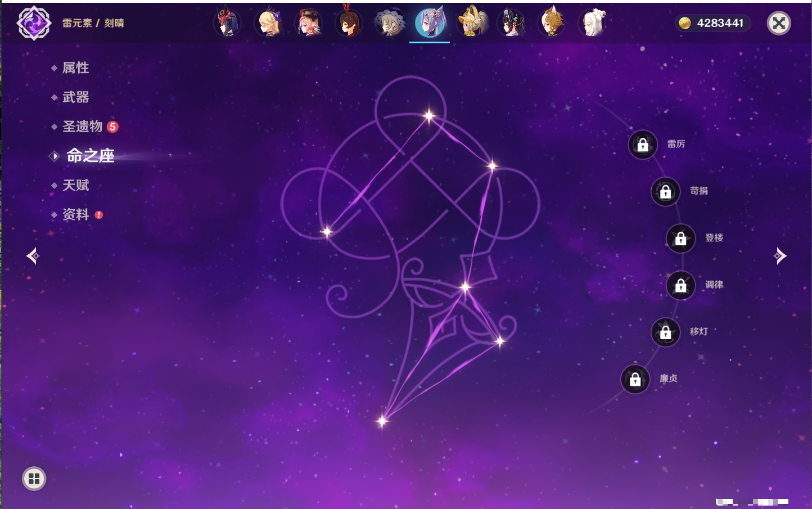Open the locked 苛捐 constellation node
Image resolution: width=812 pixels, height=509 pixels.
pyautogui.click(x=666, y=192)
